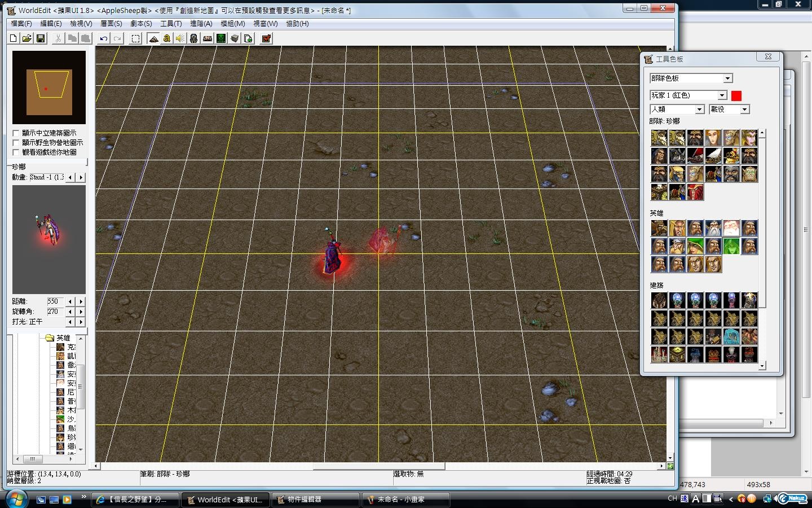The width and height of the screenshot is (812, 508).
Task: Switch to the 物件編輯器 taskbar window
Action: pos(316,500)
